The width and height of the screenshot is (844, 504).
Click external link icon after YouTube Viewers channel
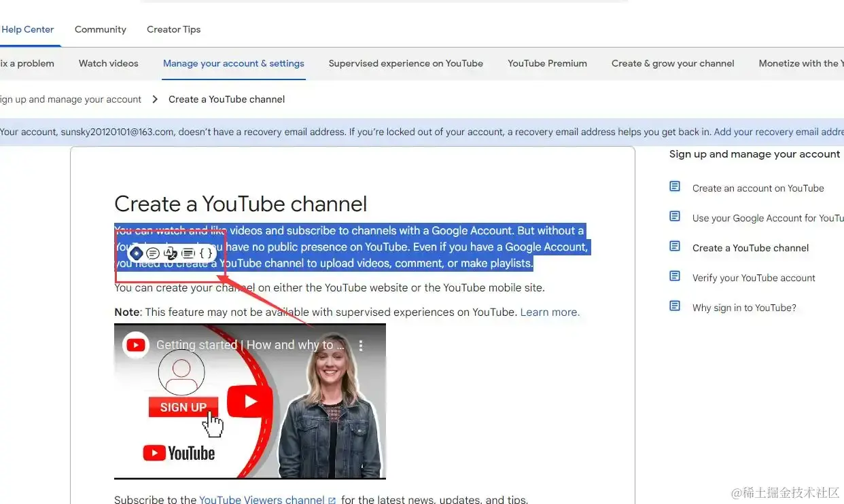[x=332, y=501]
